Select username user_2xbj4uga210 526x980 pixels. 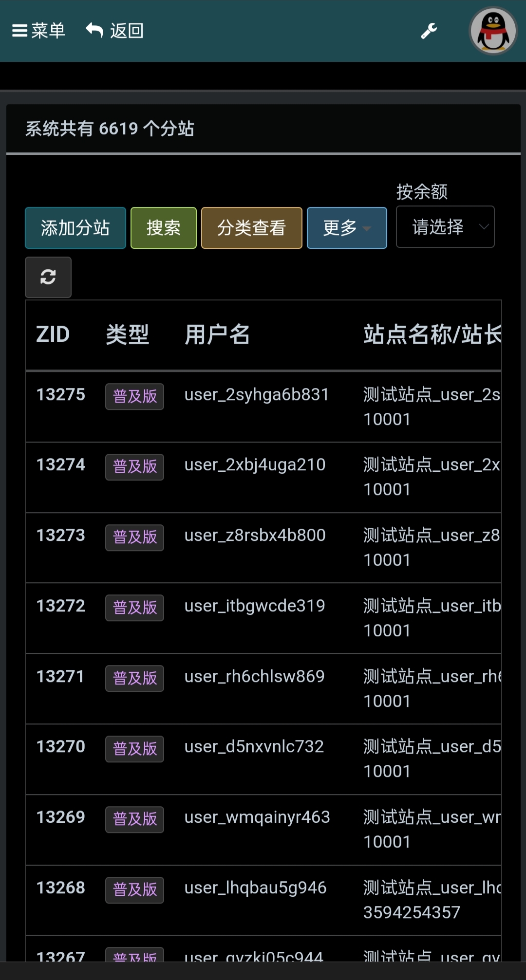[255, 465]
